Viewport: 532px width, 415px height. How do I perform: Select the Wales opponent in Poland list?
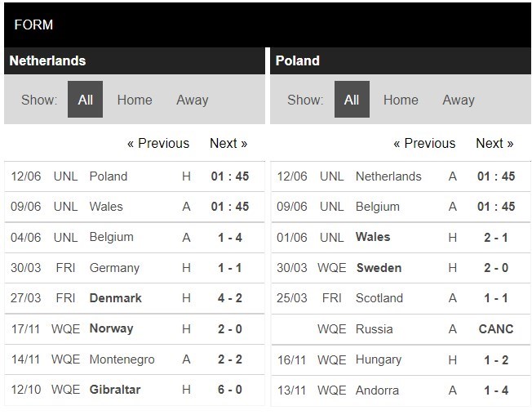[373, 237]
